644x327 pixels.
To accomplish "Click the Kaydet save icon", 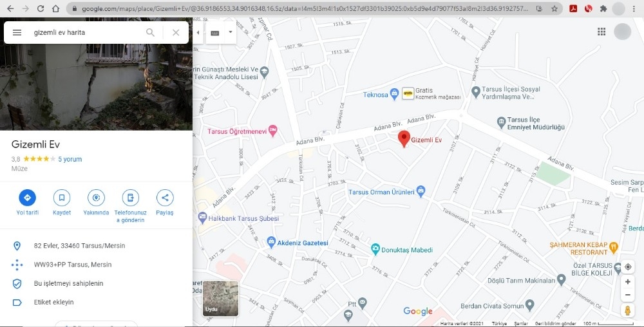I will click(x=62, y=198).
